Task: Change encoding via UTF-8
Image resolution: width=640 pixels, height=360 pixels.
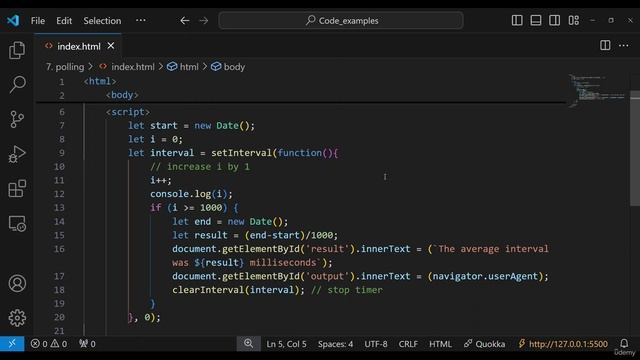Action: [x=376, y=344]
